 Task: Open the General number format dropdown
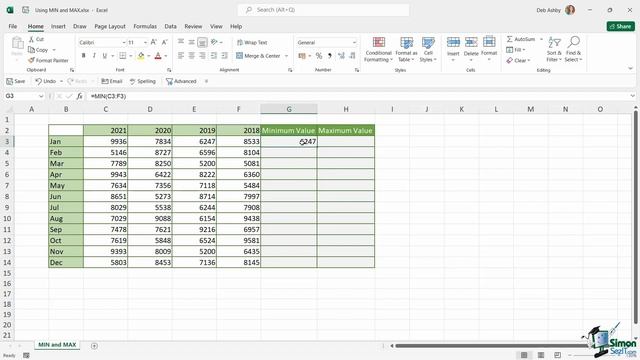(x=354, y=42)
